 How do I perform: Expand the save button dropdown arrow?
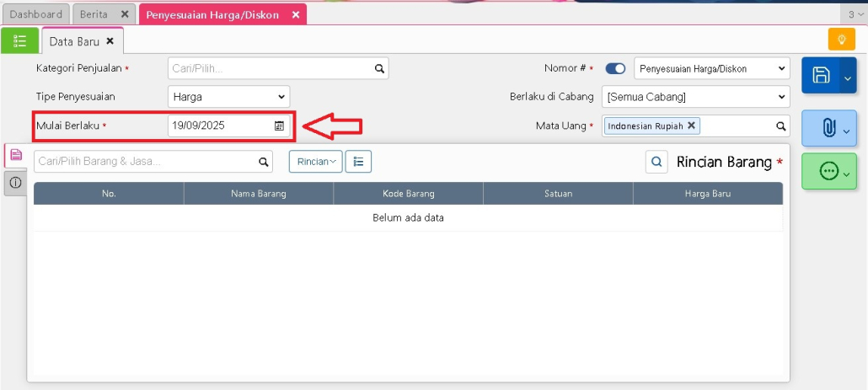(x=848, y=77)
